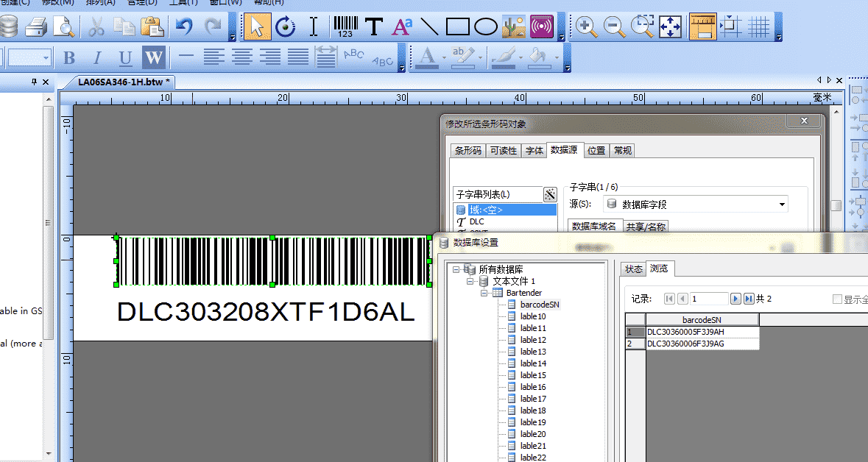
Task: Select the Barcode creation tool
Action: tap(346, 26)
